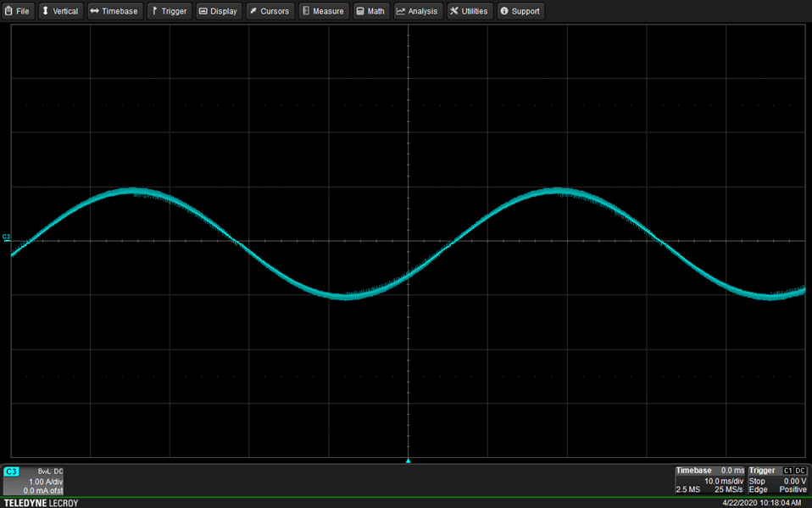
Task: Click the date and time readout
Action: click(761, 503)
